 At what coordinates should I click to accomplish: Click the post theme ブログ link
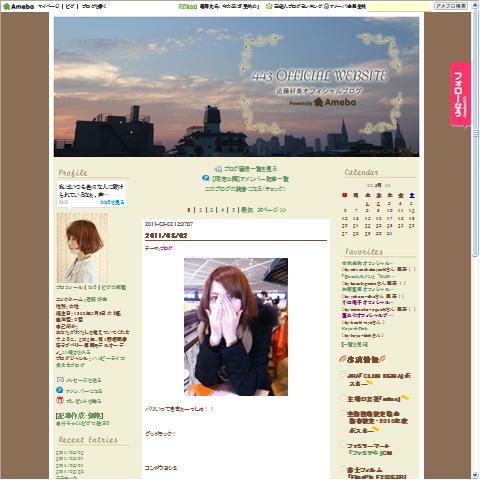coord(166,248)
